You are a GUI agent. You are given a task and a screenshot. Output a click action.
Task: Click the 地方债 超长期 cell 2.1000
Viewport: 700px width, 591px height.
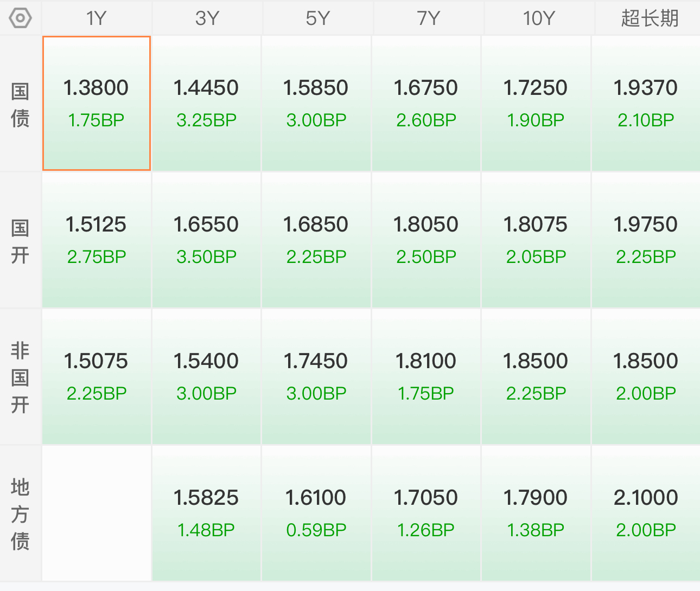tap(646, 513)
